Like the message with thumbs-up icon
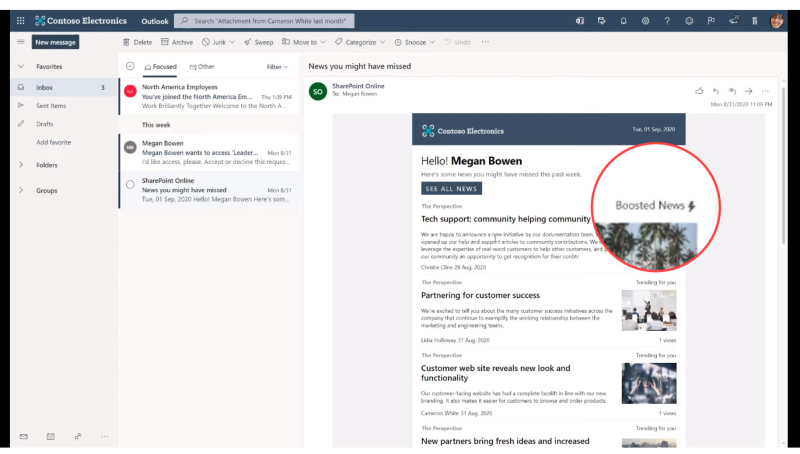Image resolution: width=800 pixels, height=454 pixels. (x=699, y=91)
